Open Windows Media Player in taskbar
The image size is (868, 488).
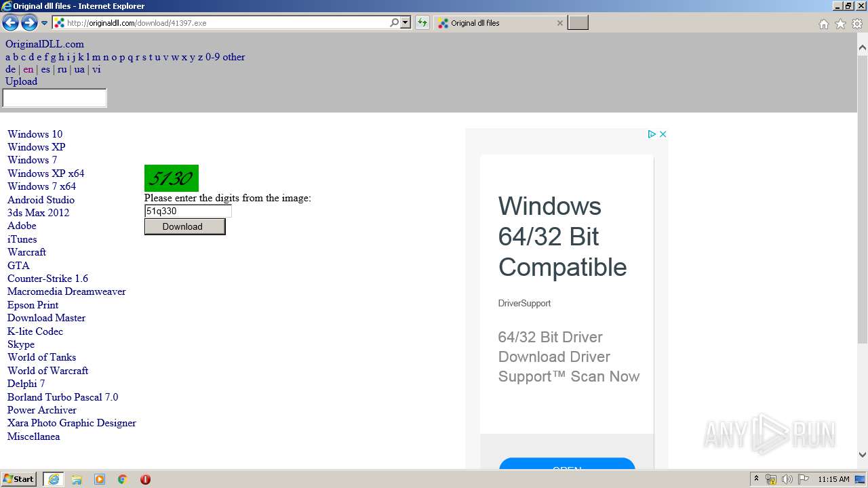point(100,479)
